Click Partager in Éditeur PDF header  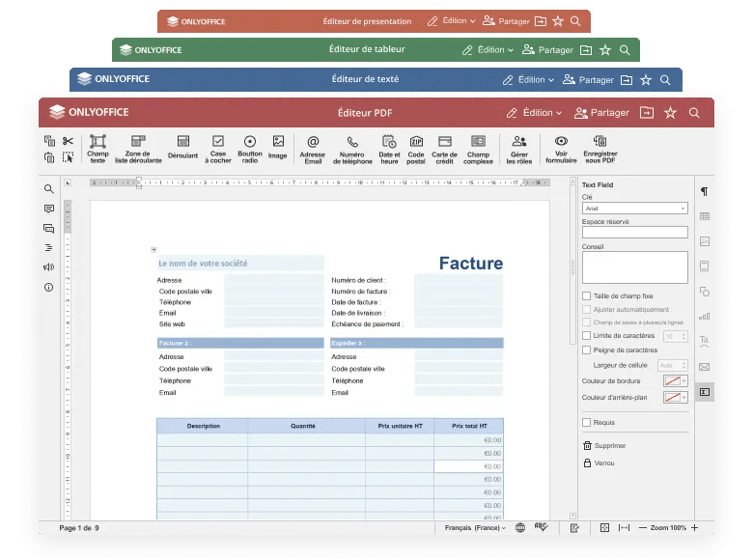click(x=601, y=113)
